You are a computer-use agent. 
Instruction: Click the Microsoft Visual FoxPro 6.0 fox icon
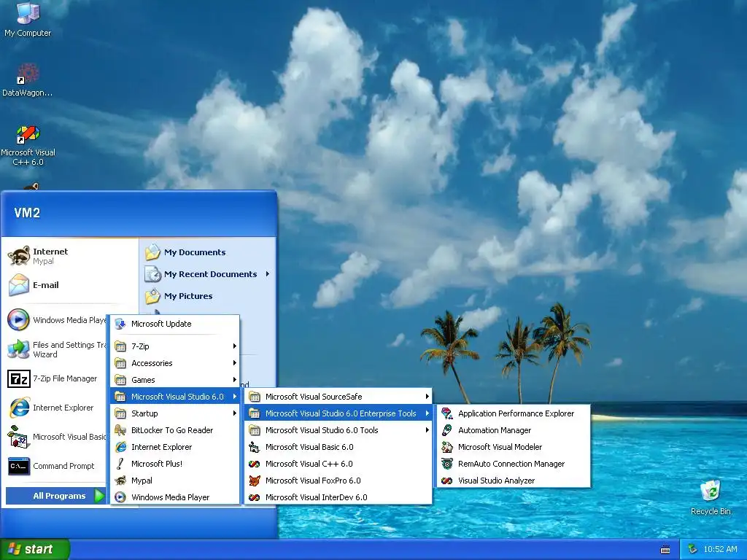pyautogui.click(x=255, y=481)
